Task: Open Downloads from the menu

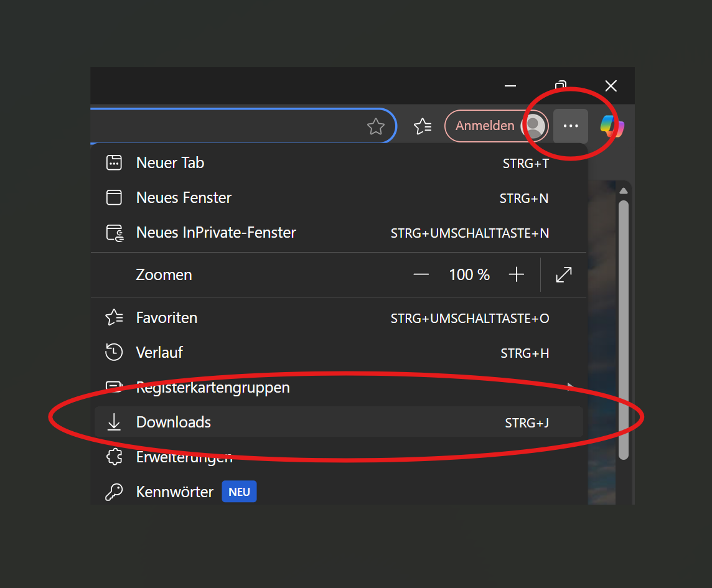Action: [x=174, y=422]
